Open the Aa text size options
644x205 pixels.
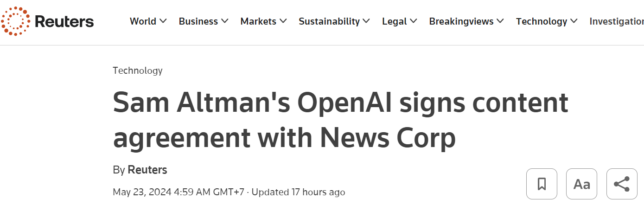(581, 184)
